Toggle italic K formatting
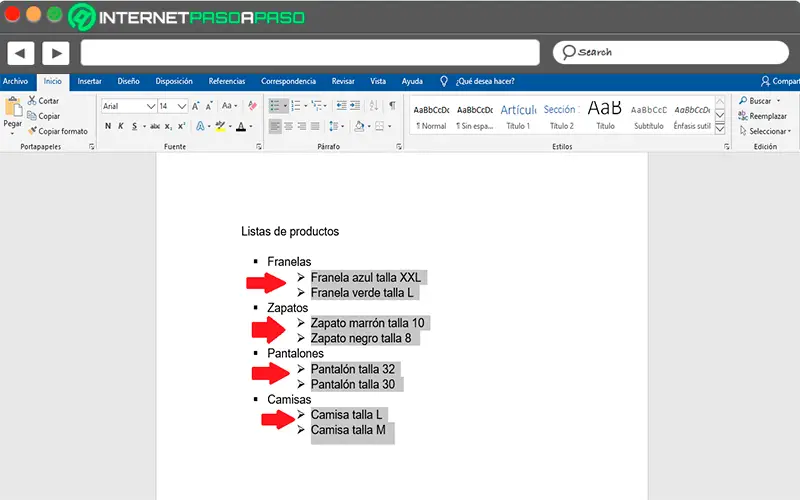Viewport: 800px width, 500px height. click(x=121, y=126)
